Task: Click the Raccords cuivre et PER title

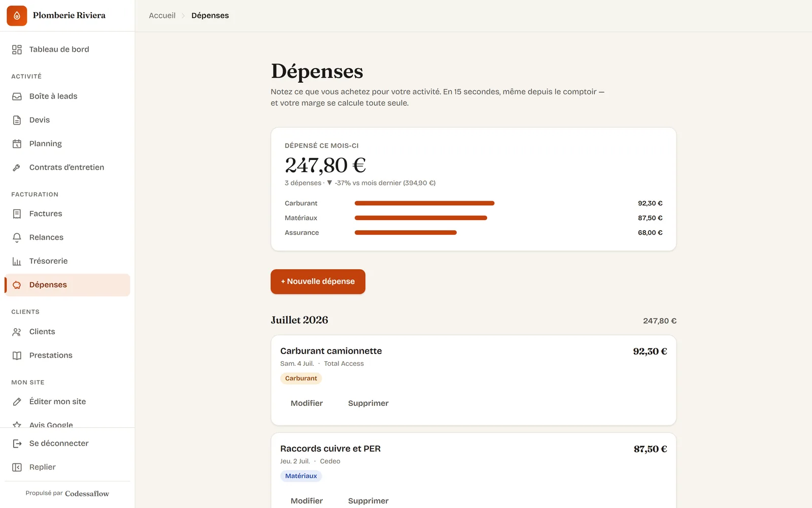Action: 330,449
